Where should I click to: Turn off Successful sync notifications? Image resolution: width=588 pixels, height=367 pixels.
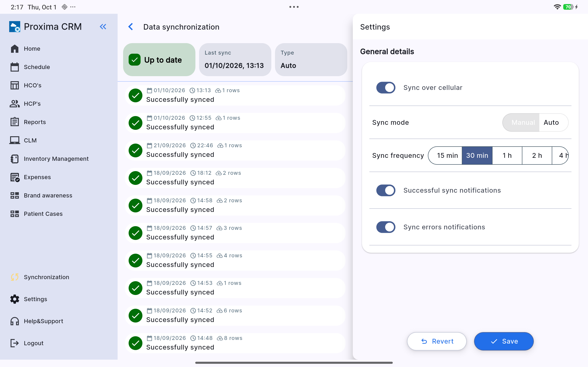point(386,190)
